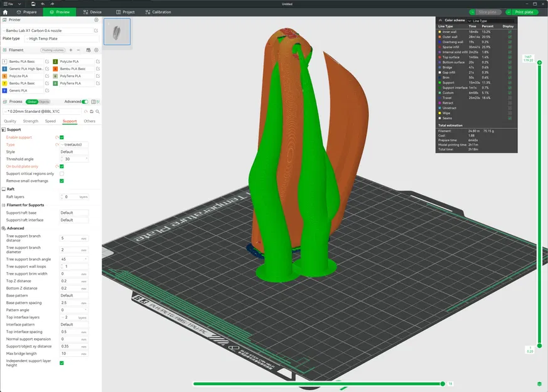Image resolution: width=548 pixels, height=392 pixels.
Task: Switch to the Prepare tab
Action: pyautogui.click(x=26, y=12)
